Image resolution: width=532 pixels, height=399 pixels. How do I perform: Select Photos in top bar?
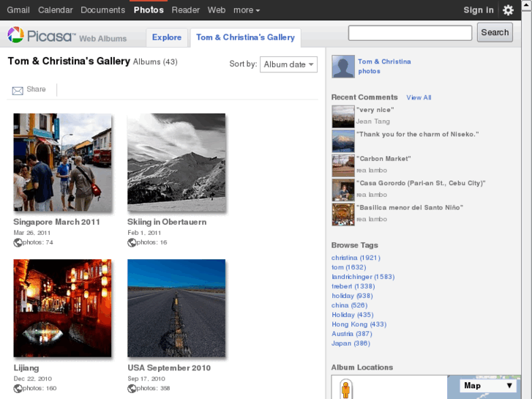coord(149,10)
